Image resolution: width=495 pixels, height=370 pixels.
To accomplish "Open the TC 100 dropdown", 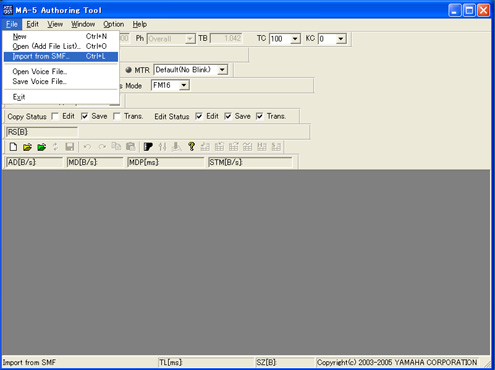I will pos(295,39).
